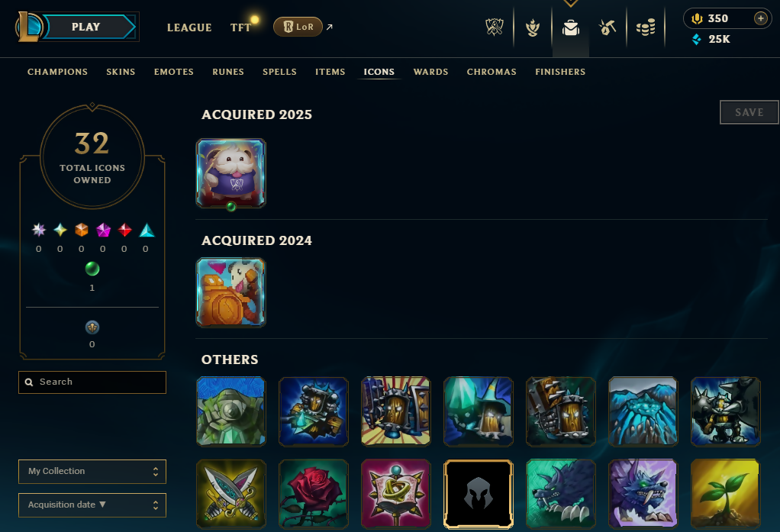
Task: Select the default helmet summoner icon
Action: click(x=478, y=494)
